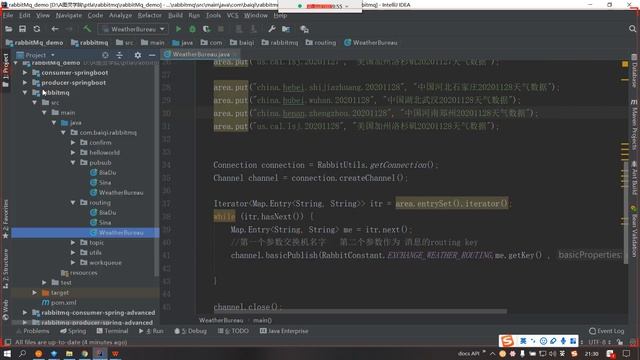Collapse the routing package
This screenshot has width=640, height=360.
[73, 202]
